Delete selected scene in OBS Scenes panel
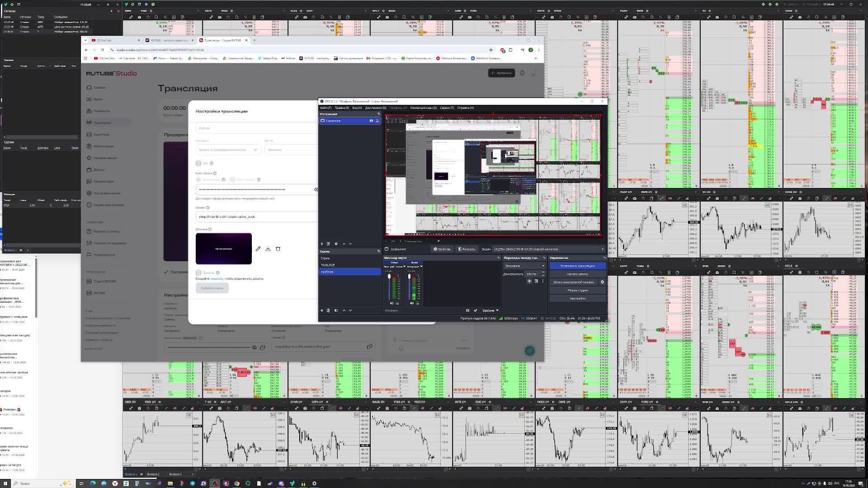Viewport: 868px width, 488px height. click(x=328, y=310)
